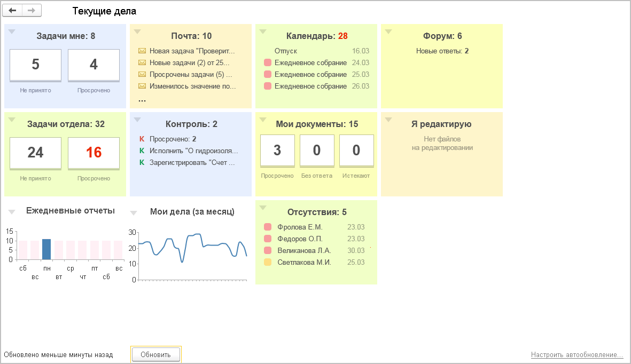The image size is (631, 364).
Task: Open Отсутствия: 5 header
Action: (x=317, y=212)
